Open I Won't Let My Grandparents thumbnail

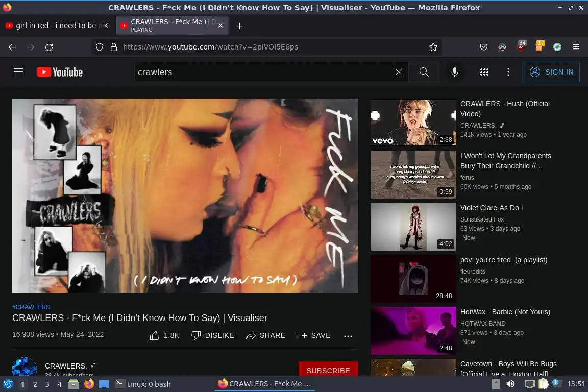pyautogui.click(x=413, y=175)
